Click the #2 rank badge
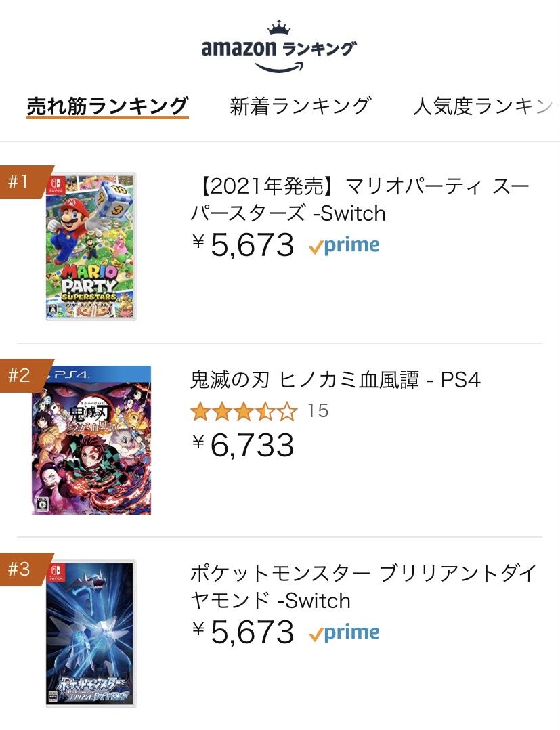The width and height of the screenshot is (560, 730). coord(22,375)
